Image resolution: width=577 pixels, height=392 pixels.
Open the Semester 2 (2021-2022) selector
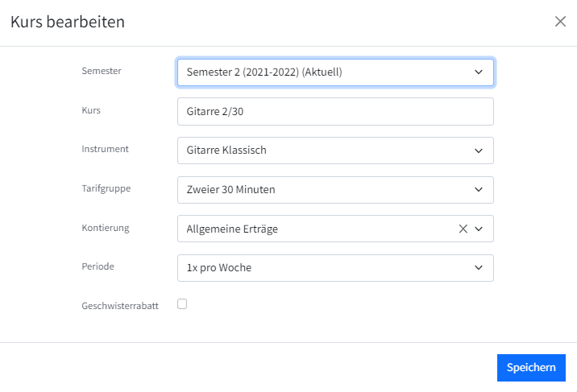(335, 72)
